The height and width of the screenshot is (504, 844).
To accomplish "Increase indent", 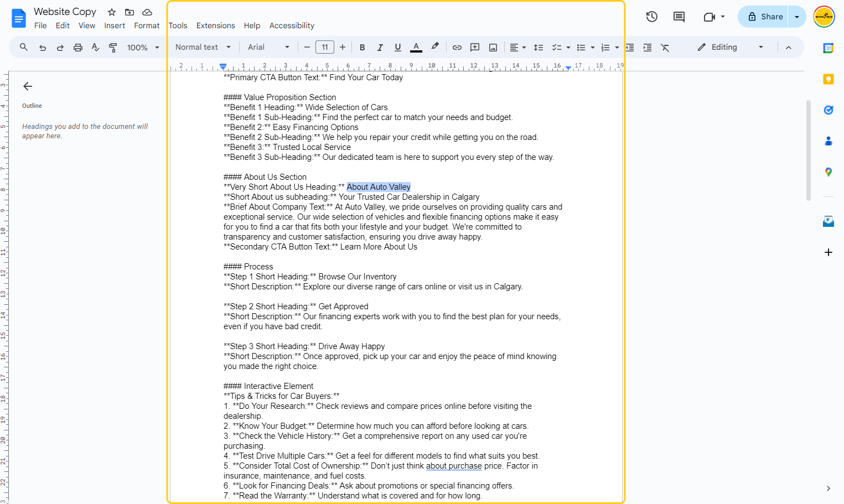I will (648, 48).
